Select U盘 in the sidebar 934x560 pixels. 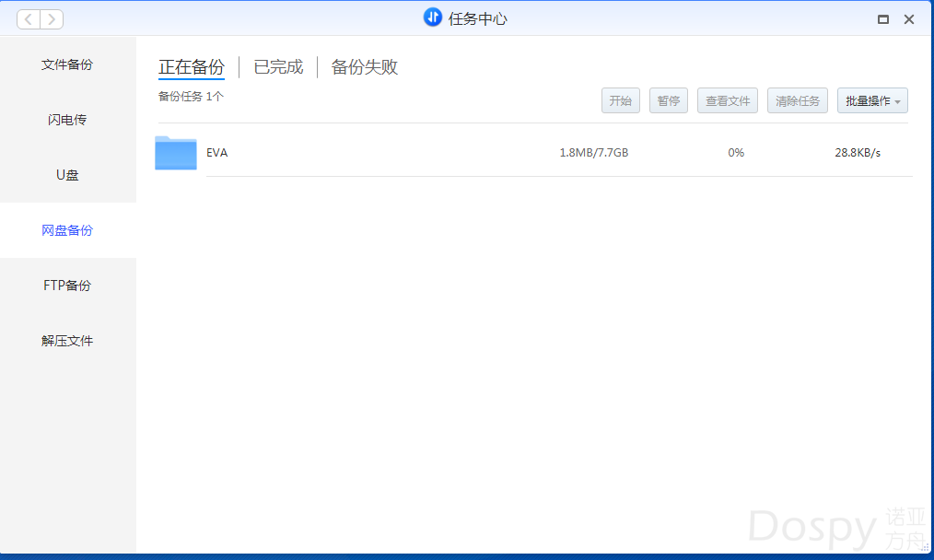point(67,175)
